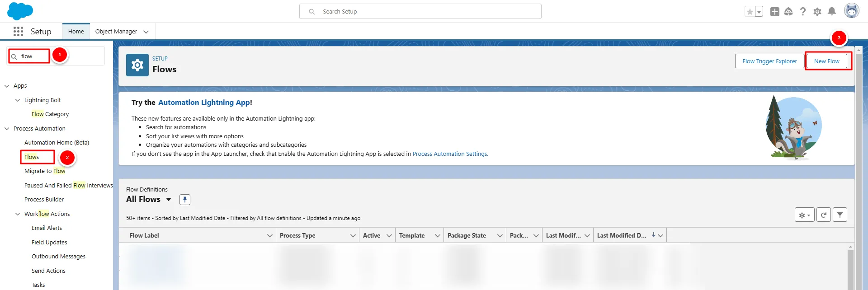
Task: Open the Trailhead guidance icon
Action: [788, 12]
